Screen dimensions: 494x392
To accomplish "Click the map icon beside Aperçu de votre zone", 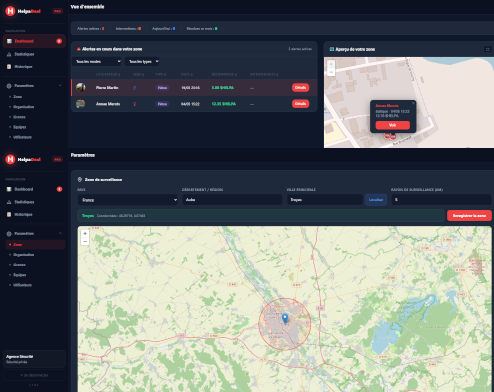I will pyautogui.click(x=332, y=49).
